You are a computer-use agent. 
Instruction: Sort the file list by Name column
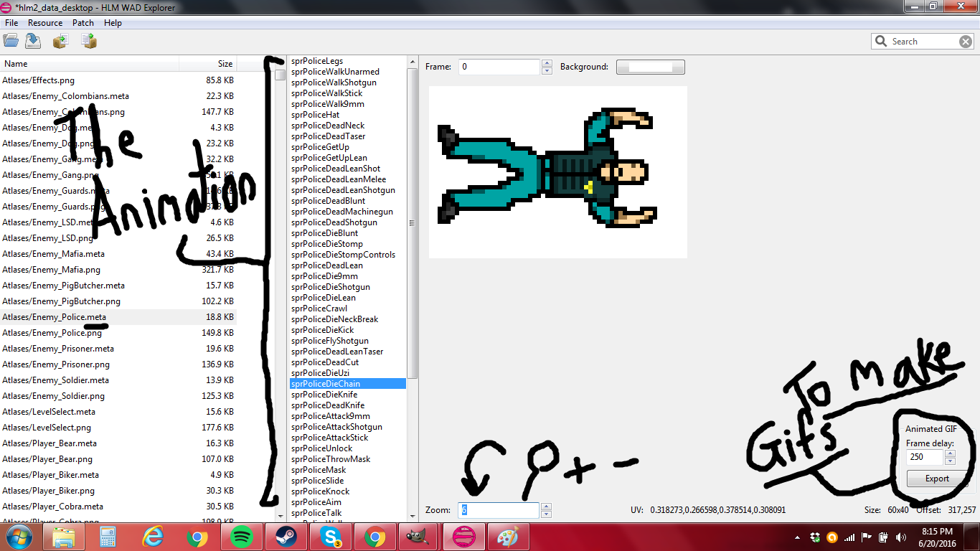pyautogui.click(x=89, y=64)
